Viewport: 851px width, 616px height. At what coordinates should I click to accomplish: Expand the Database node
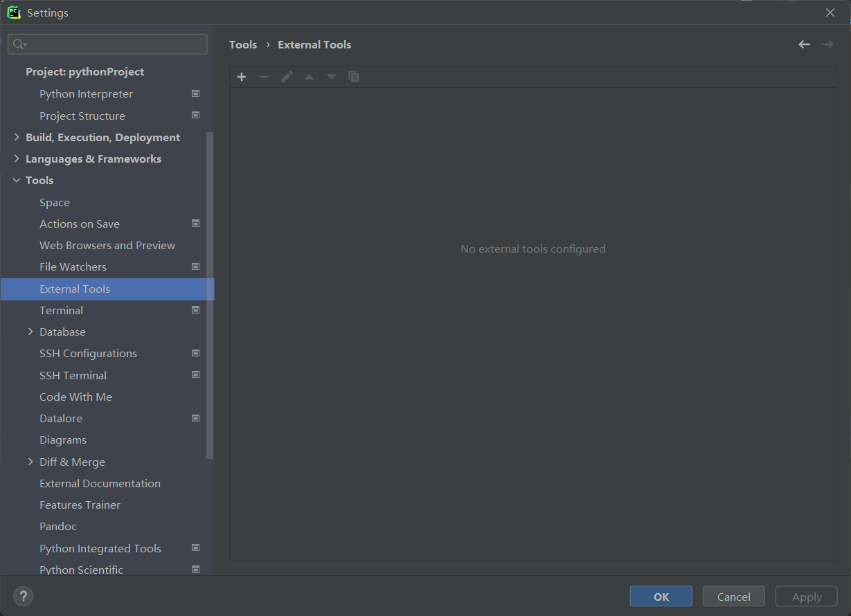pyautogui.click(x=30, y=332)
